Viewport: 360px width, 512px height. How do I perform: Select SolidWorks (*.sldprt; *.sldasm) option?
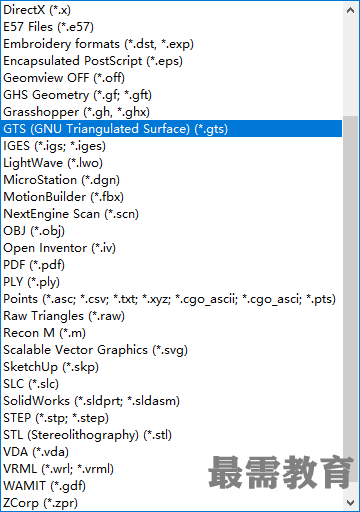pos(171,401)
